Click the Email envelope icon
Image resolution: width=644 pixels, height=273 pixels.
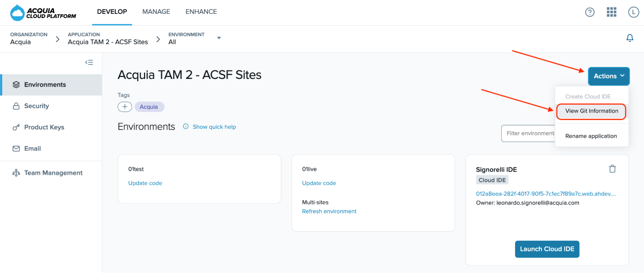tap(16, 149)
